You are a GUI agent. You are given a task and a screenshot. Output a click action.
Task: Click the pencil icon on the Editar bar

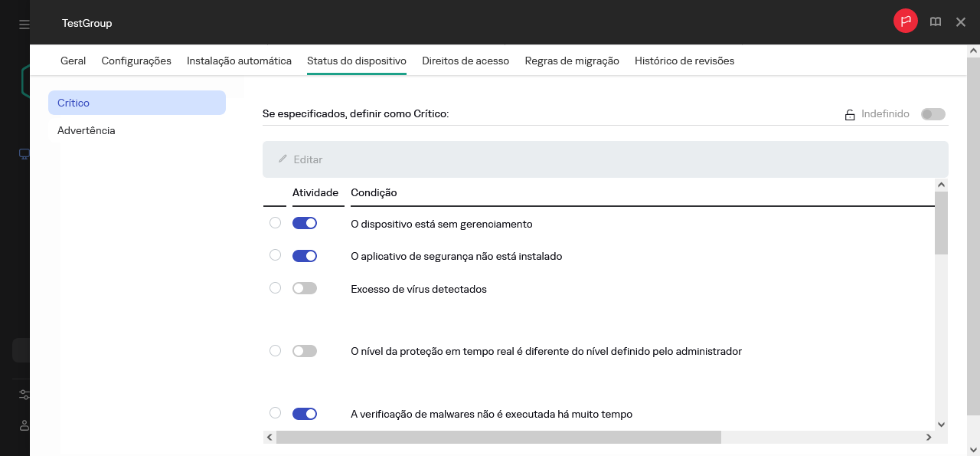coord(284,159)
